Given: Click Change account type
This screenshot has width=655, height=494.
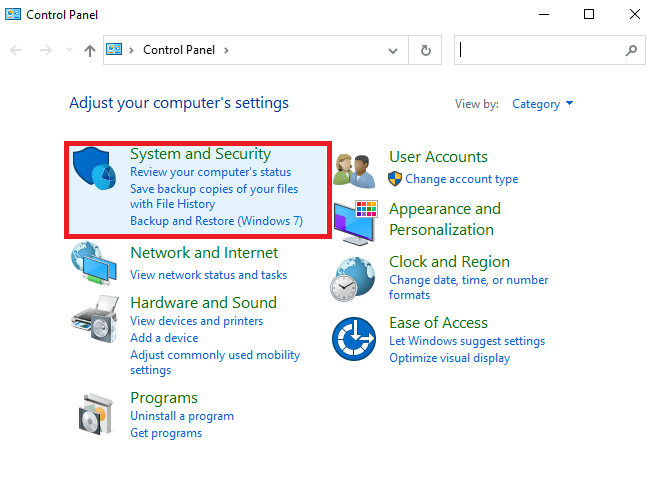Looking at the screenshot, I should pos(462,179).
